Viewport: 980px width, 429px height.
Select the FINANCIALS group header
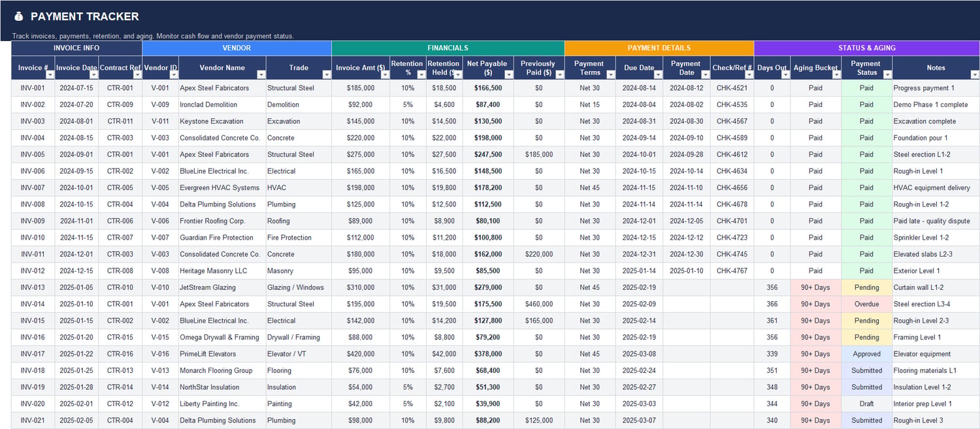[448, 48]
